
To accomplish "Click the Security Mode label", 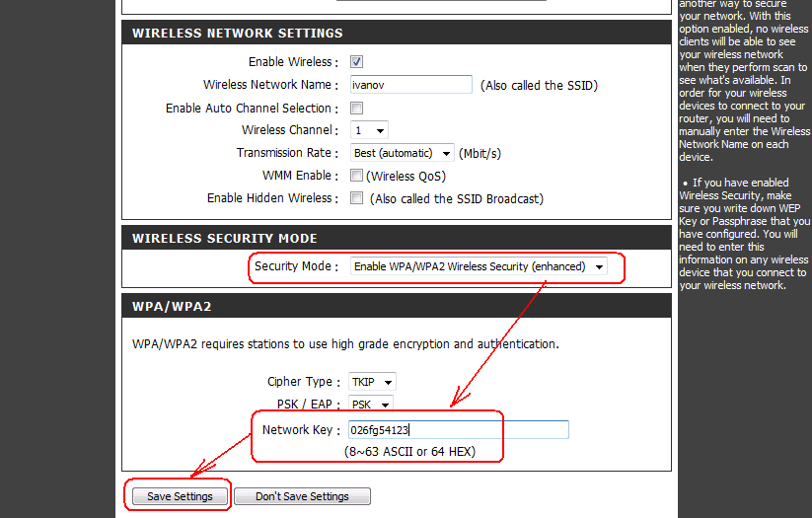I will [x=296, y=265].
